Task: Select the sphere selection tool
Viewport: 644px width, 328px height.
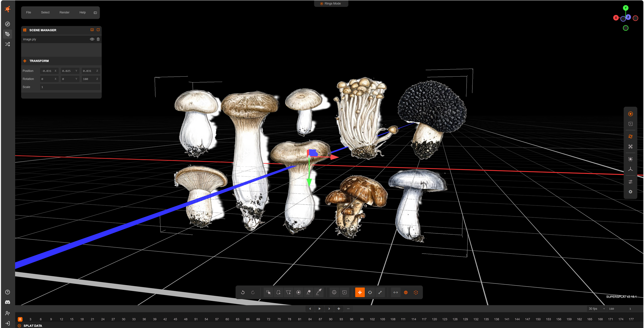Action: pos(334,292)
